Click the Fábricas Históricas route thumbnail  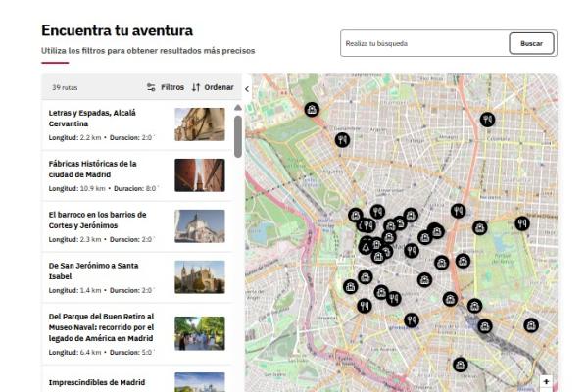pos(200,175)
